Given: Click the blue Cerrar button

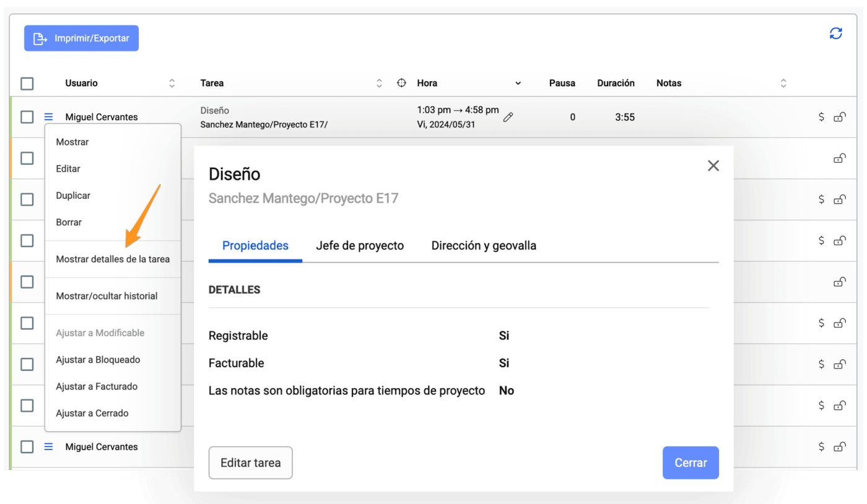Looking at the screenshot, I should point(691,463).
